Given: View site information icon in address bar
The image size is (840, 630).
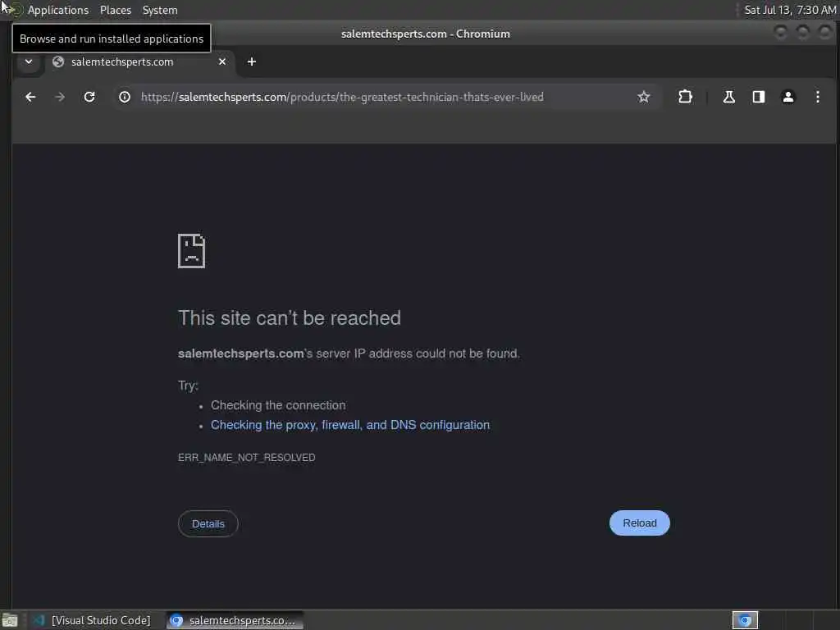Looking at the screenshot, I should [125, 97].
